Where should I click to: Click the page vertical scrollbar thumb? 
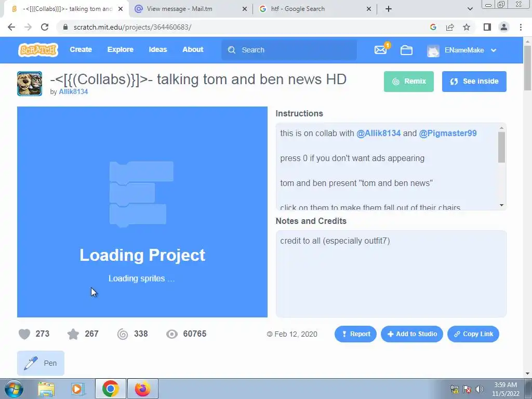[x=528, y=68]
